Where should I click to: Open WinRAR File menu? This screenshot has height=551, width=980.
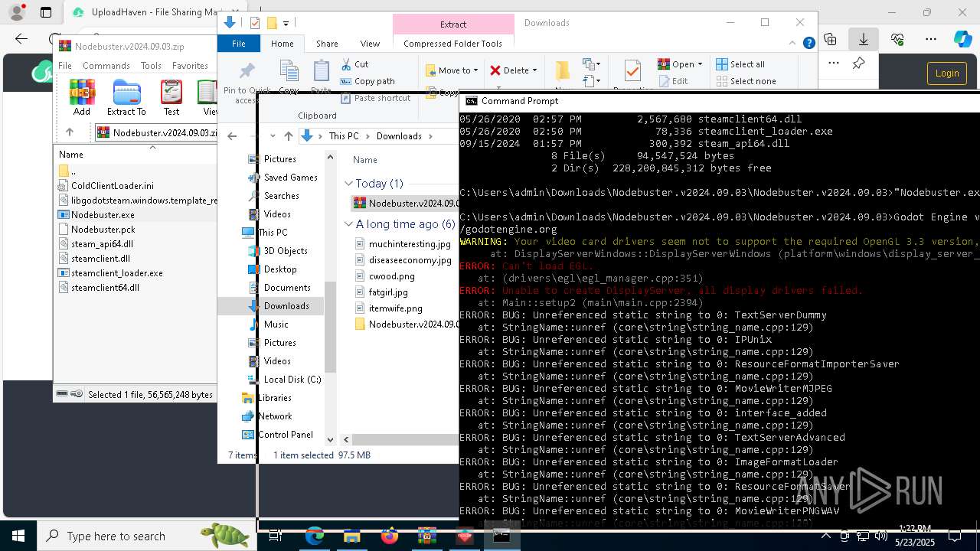pos(65,66)
